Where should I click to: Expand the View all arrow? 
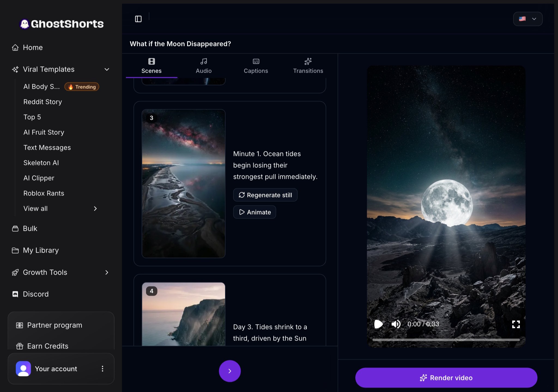tap(95, 209)
